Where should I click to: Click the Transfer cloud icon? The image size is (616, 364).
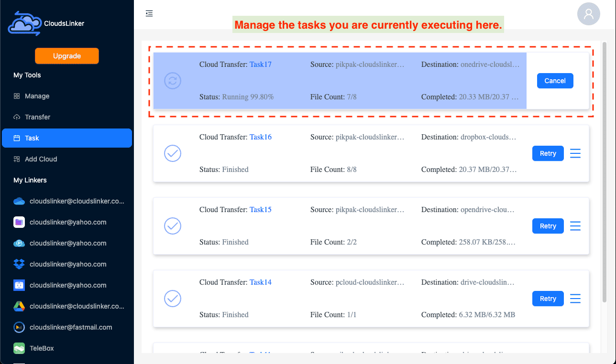click(x=17, y=117)
